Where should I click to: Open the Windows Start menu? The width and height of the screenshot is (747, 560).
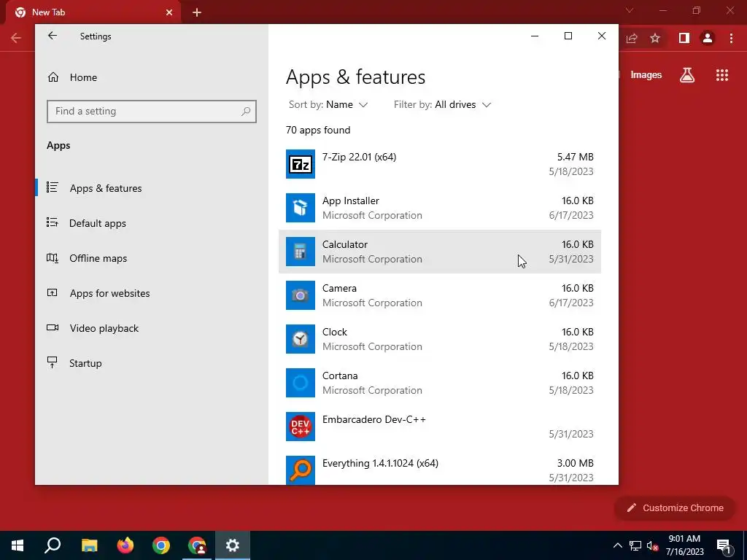tap(18, 545)
